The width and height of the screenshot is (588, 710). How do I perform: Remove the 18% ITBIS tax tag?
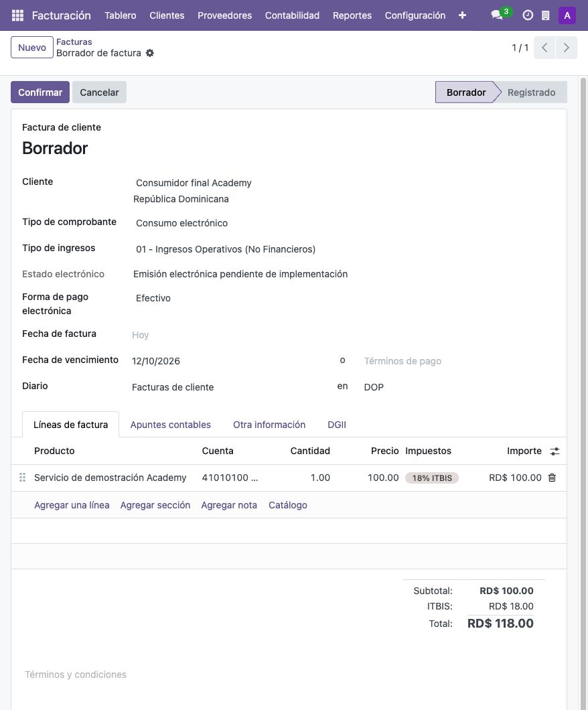point(432,478)
